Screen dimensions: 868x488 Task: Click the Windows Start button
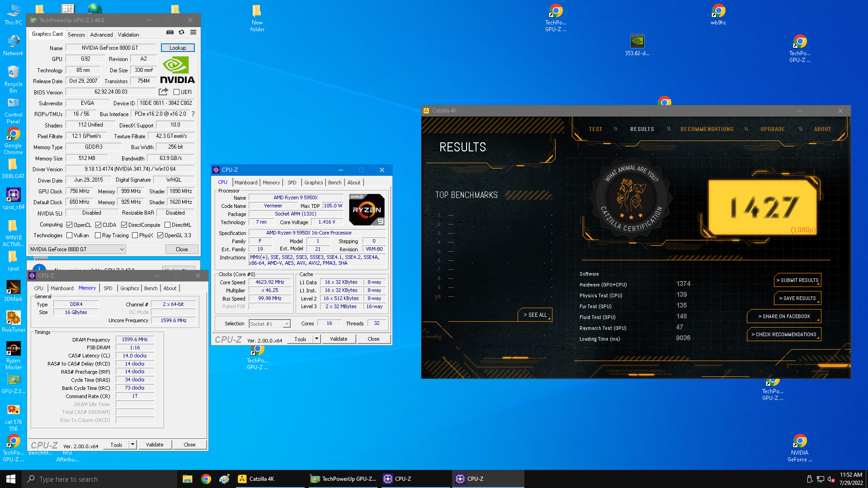coord(11,479)
